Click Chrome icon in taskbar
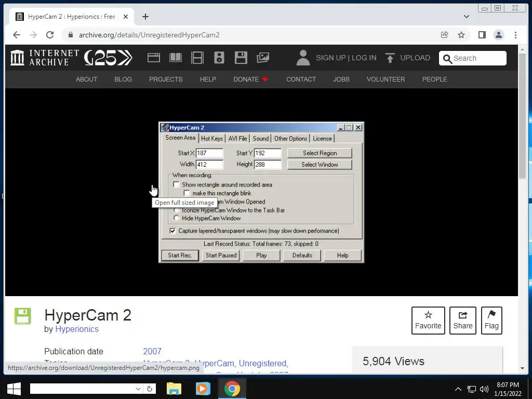The width and height of the screenshot is (532, 399). 232,389
